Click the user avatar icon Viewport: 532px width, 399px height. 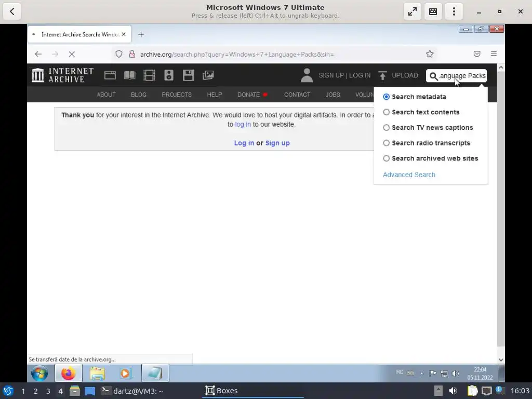click(x=307, y=75)
